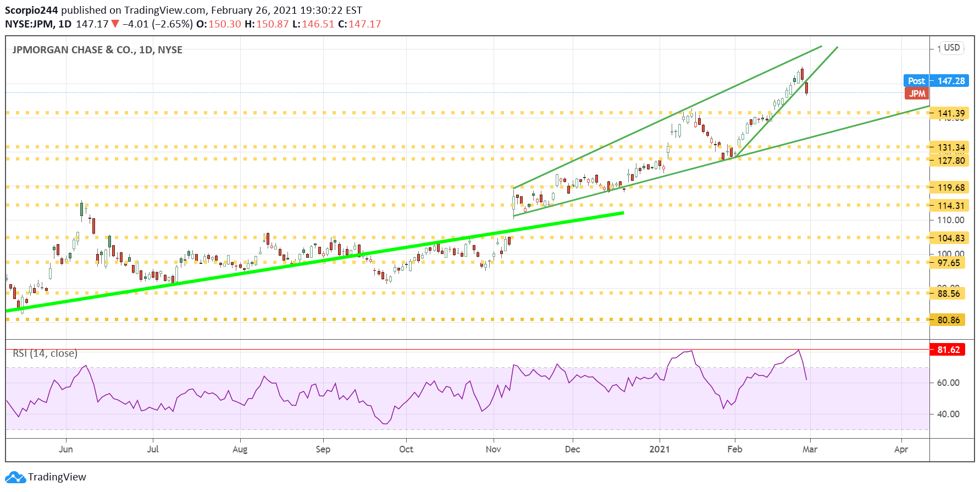
Task: Click the 2021 label on time axis
Action: pos(660,449)
